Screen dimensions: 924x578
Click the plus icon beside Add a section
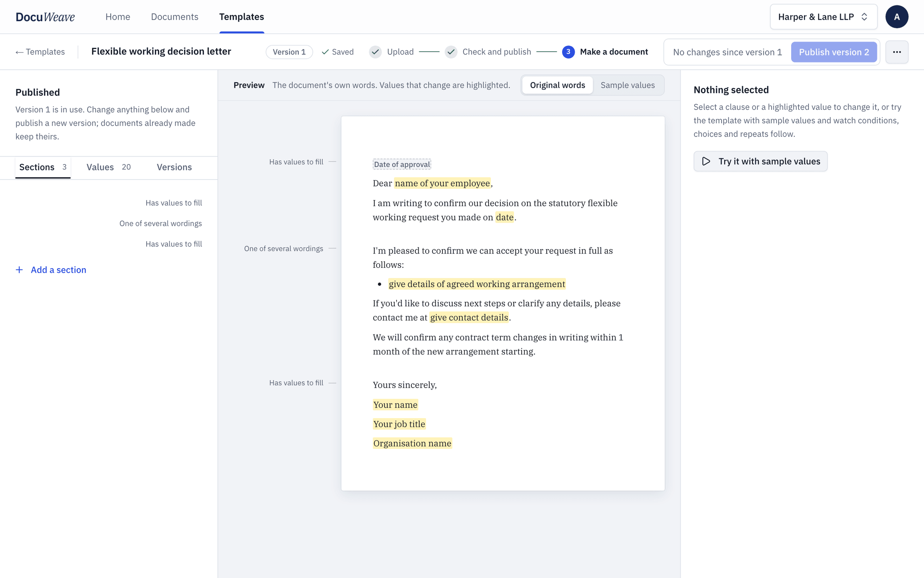pos(19,270)
